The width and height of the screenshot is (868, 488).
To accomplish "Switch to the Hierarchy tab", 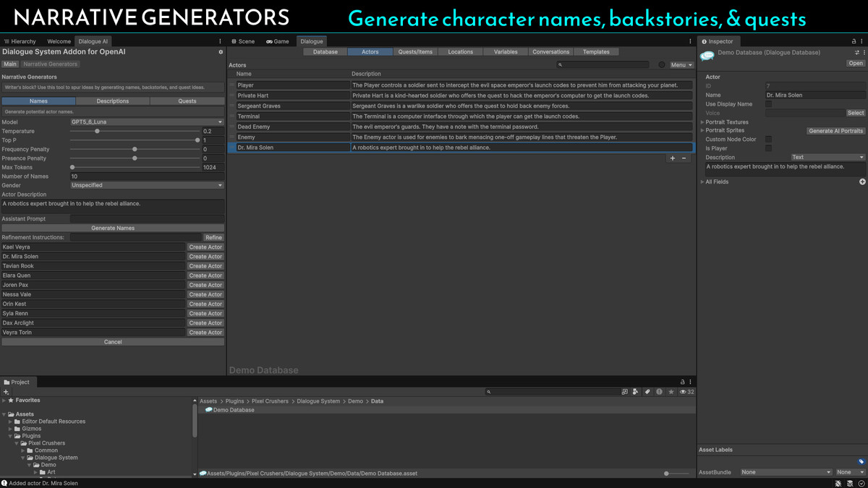I will pyautogui.click(x=20, y=41).
